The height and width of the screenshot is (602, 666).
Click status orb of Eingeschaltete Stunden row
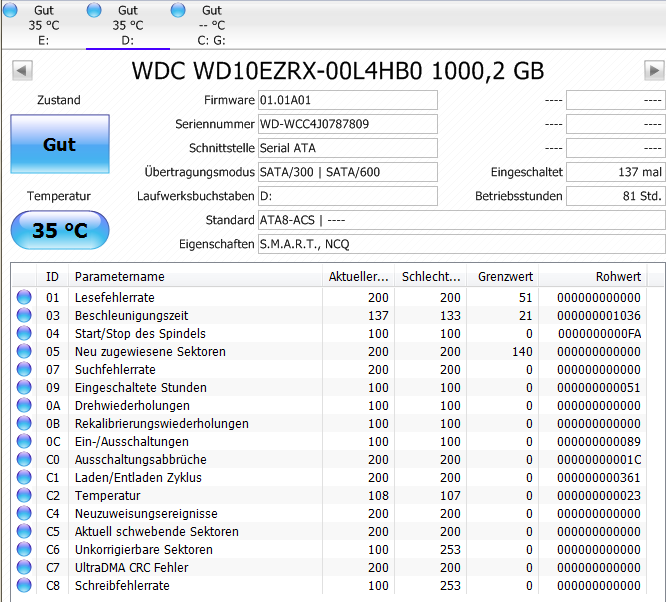point(24,387)
